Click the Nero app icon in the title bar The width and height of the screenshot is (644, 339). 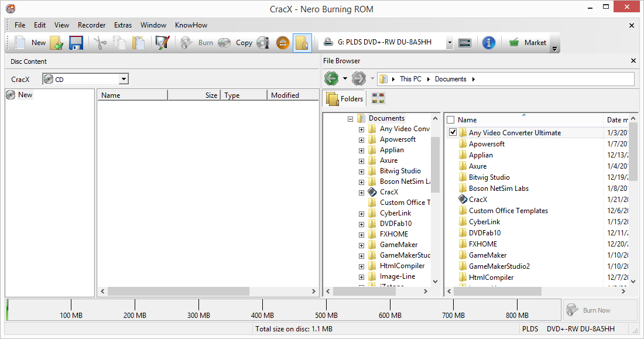(x=11, y=9)
